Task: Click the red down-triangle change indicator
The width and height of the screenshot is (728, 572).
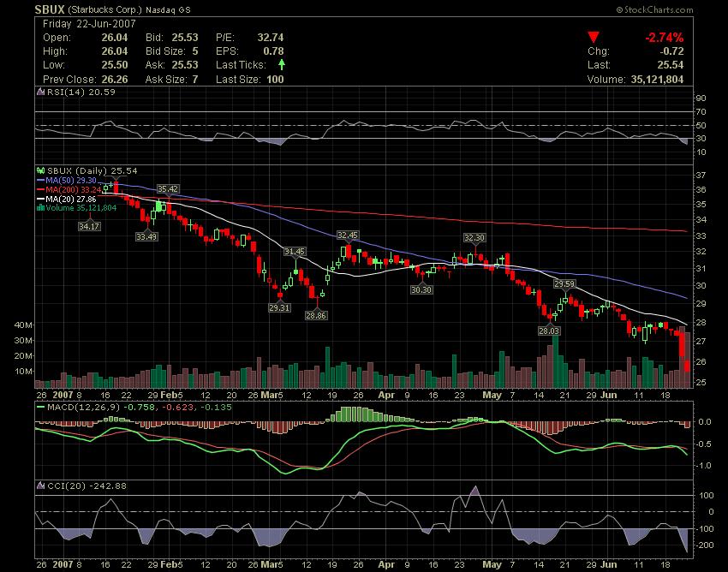Action: pos(594,37)
